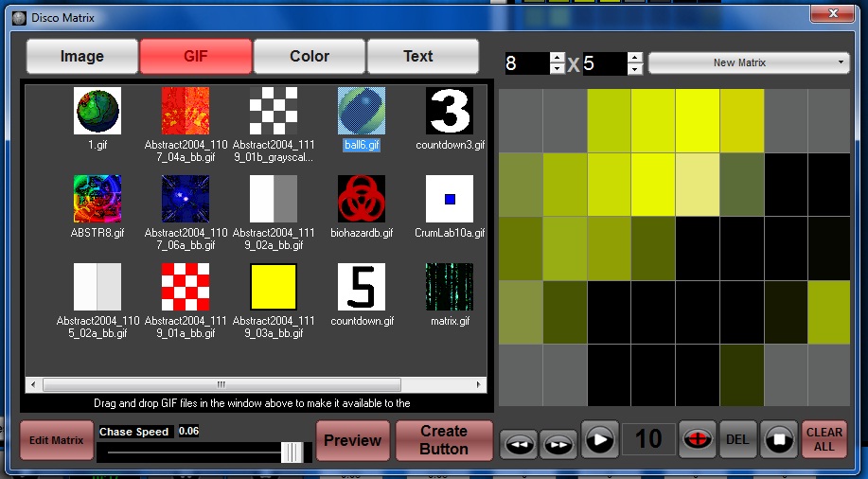868x479 pixels.
Task: Click the Create Button button
Action: 444,440
